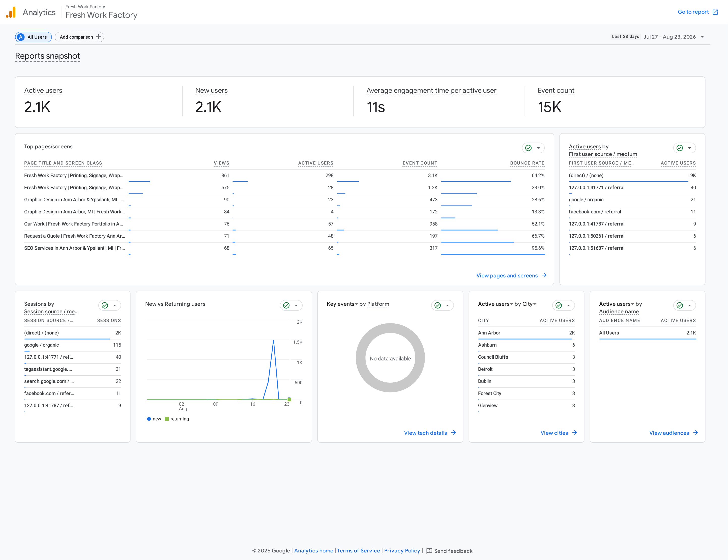Click the green check icon in Sessions by source card
This screenshot has width=728, height=560.
pyautogui.click(x=105, y=305)
